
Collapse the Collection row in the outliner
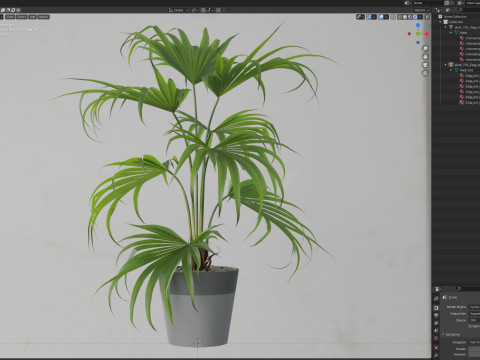[440, 22]
